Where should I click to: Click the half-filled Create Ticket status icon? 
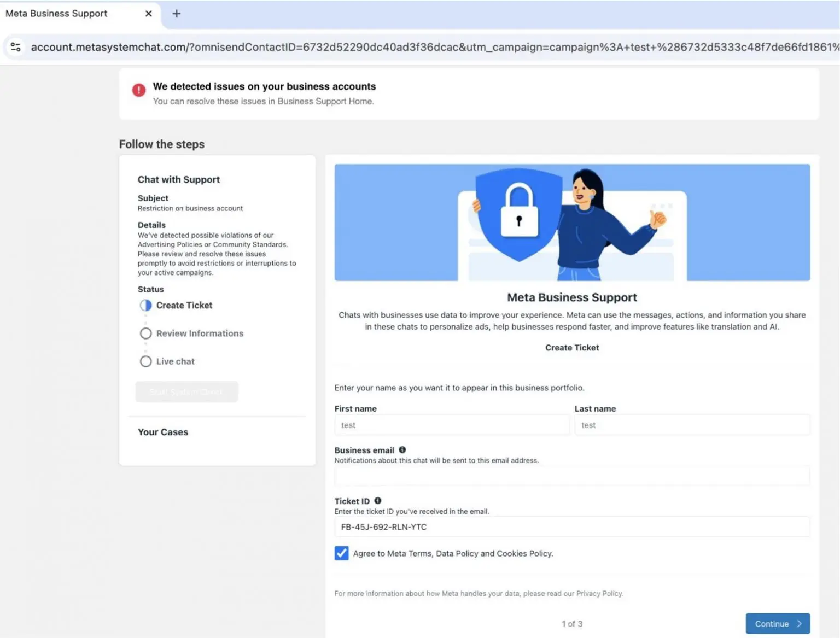click(145, 305)
